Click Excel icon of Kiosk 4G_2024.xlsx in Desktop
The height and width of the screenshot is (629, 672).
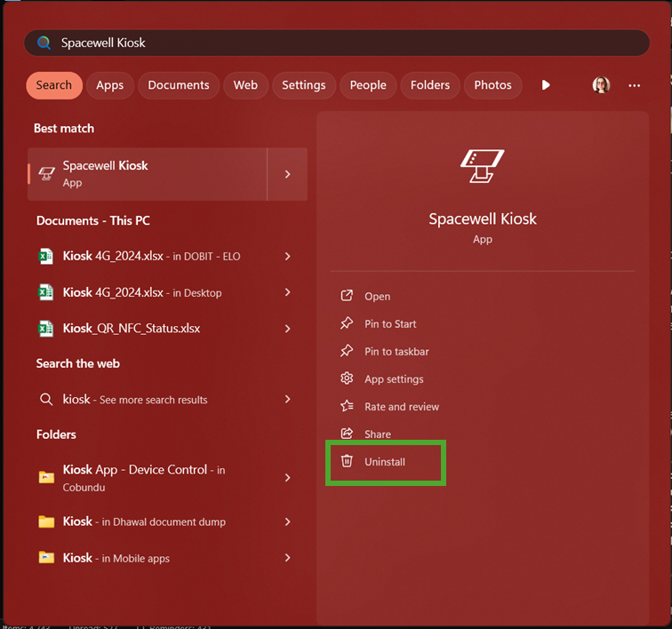click(46, 292)
